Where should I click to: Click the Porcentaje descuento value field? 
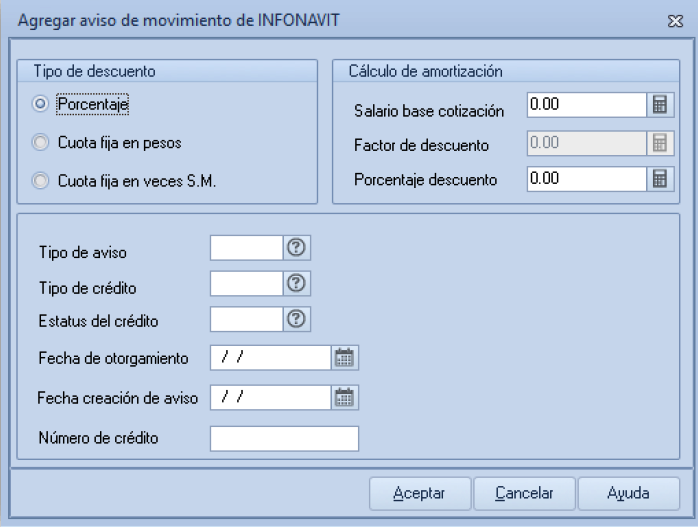tap(587, 179)
